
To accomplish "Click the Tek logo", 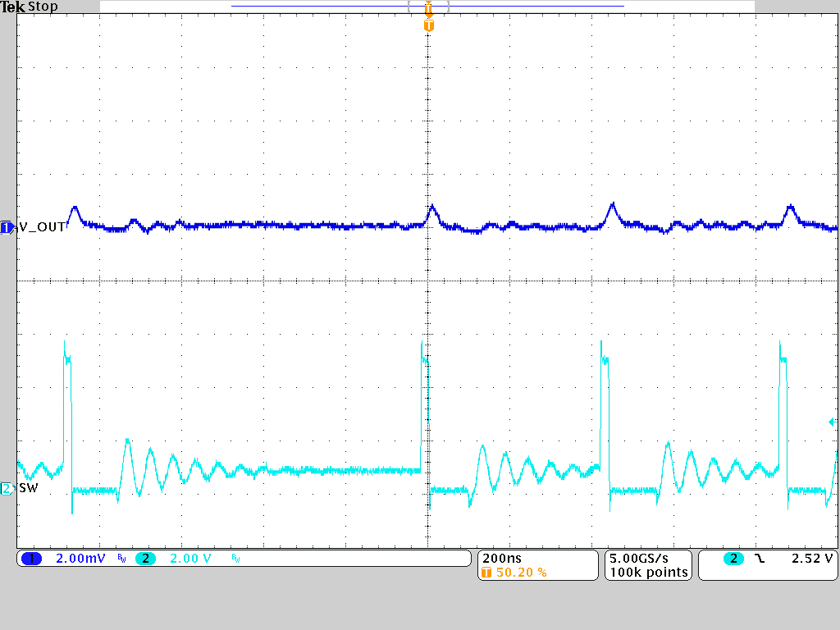I will pyautogui.click(x=14, y=7).
